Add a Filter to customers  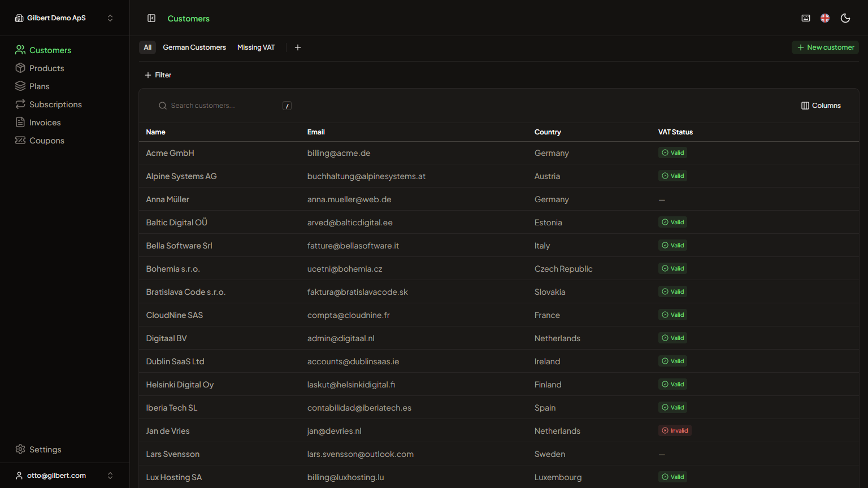pyautogui.click(x=158, y=75)
